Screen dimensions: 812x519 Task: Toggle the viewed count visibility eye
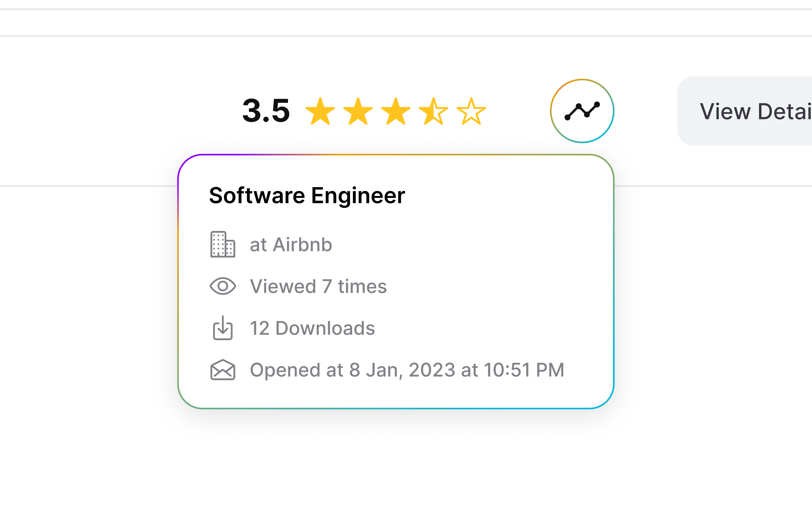(223, 286)
